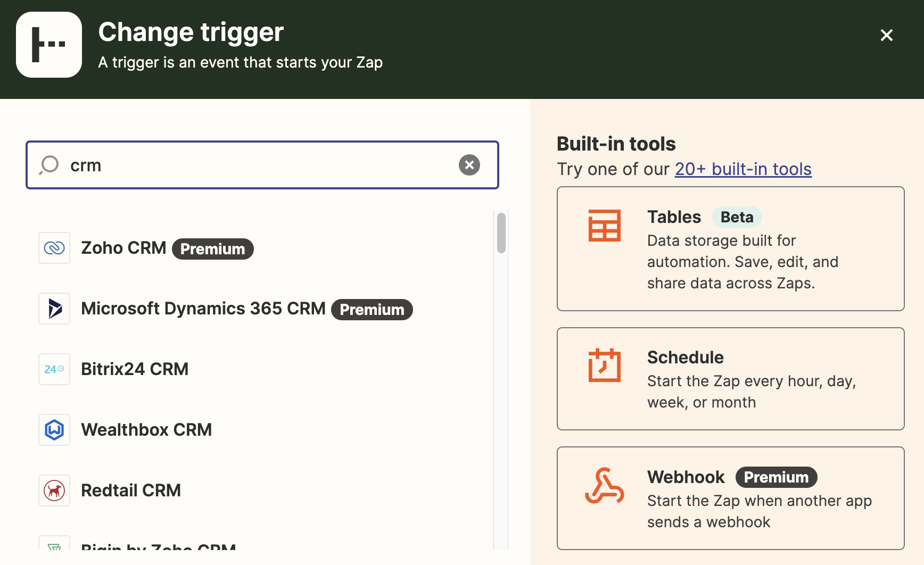Image resolution: width=924 pixels, height=565 pixels.
Task: Open the 20+ built-in tools link
Action: click(742, 169)
